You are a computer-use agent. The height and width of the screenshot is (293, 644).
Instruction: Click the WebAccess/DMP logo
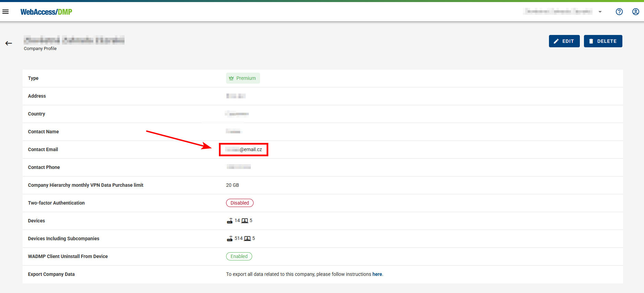pos(46,12)
